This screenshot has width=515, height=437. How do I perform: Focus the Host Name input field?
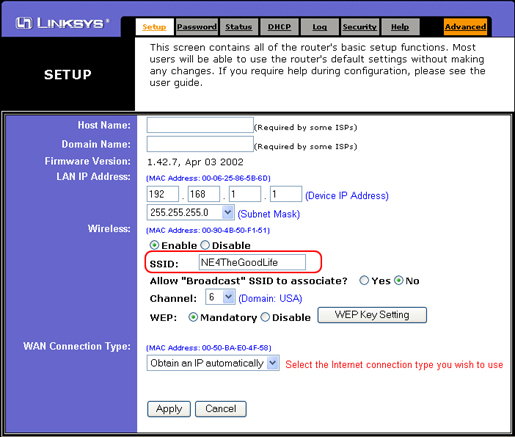pos(200,125)
